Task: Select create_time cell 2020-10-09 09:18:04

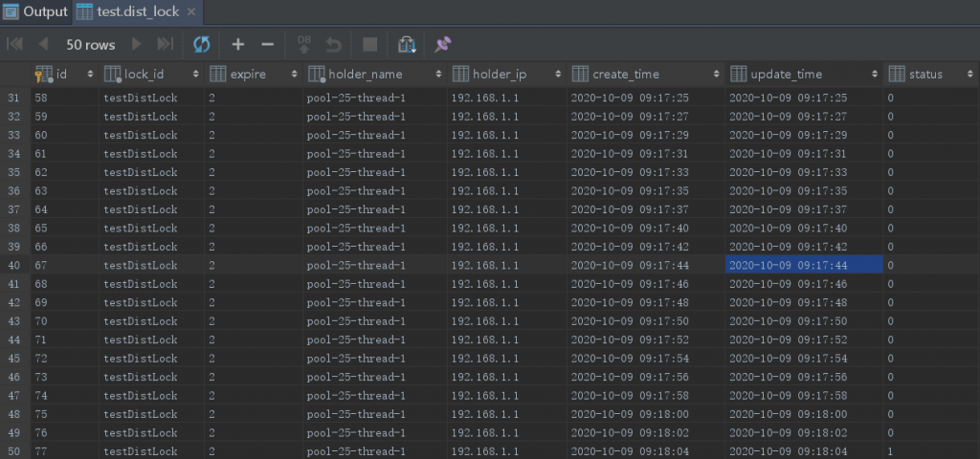Action: (646, 451)
